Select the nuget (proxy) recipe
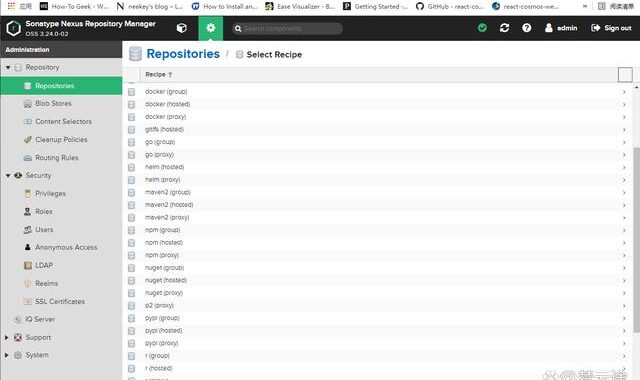 pyautogui.click(x=378, y=293)
